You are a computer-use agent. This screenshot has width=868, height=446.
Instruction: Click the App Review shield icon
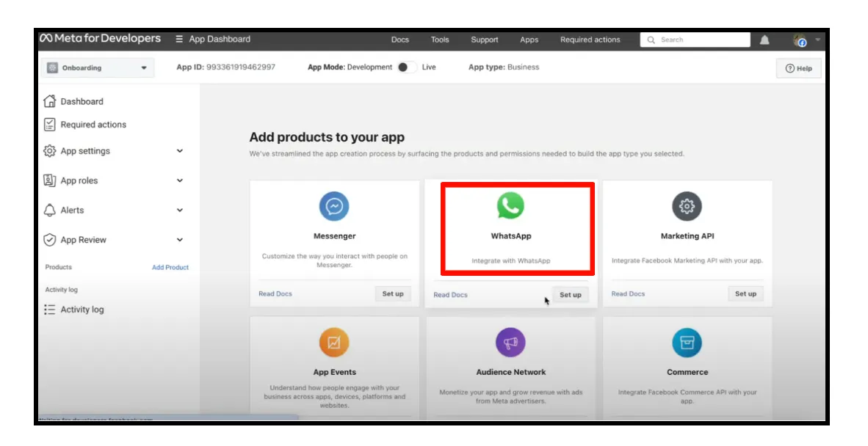click(x=50, y=240)
